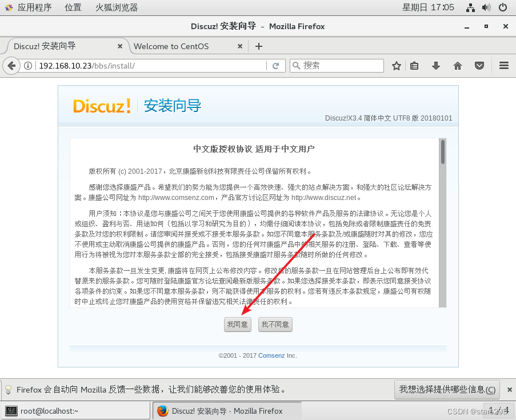Reload the current page
Screen dimensions: 516x420
click(x=276, y=66)
